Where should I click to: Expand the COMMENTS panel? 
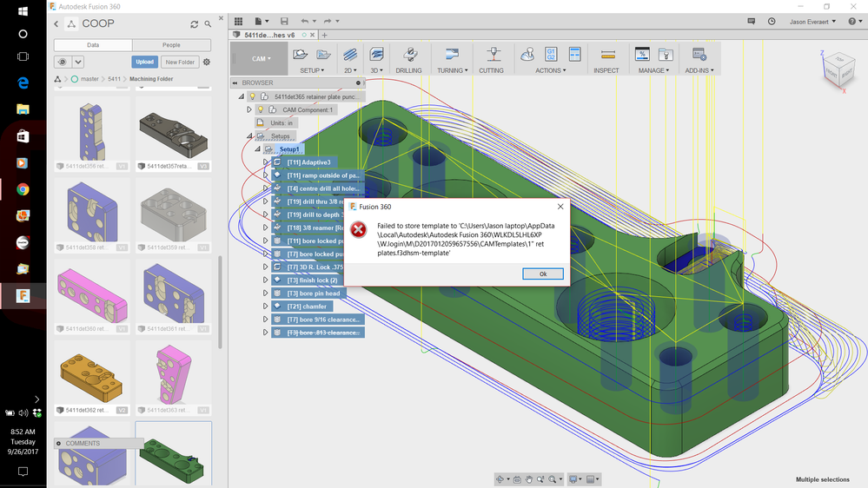pyautogui.click(x=59, y=443)
